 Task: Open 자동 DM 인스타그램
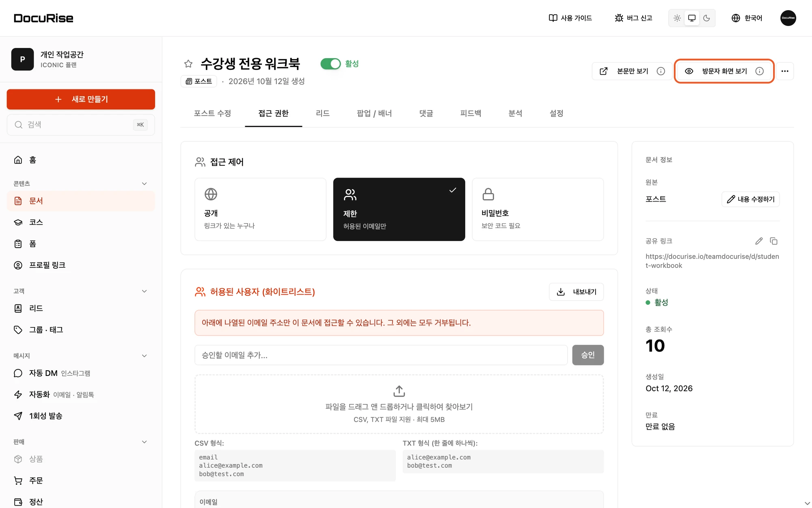coord(81,373)
